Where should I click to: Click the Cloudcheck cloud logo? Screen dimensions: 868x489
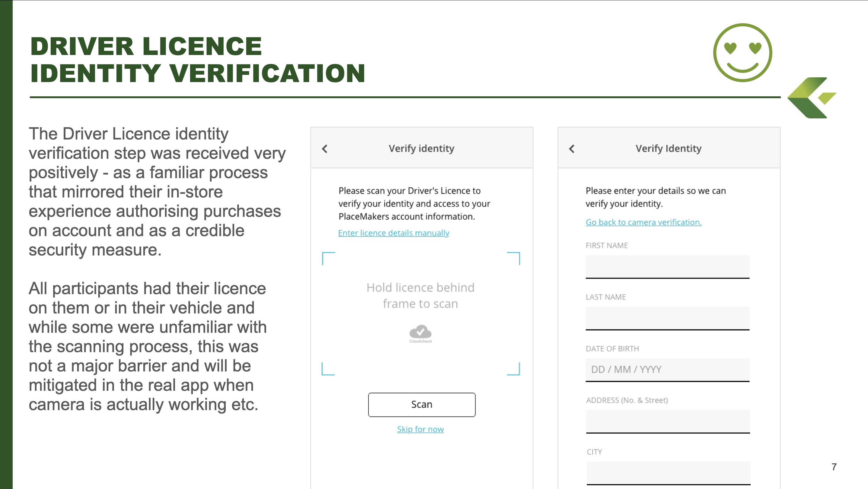[x=420, y=333]
